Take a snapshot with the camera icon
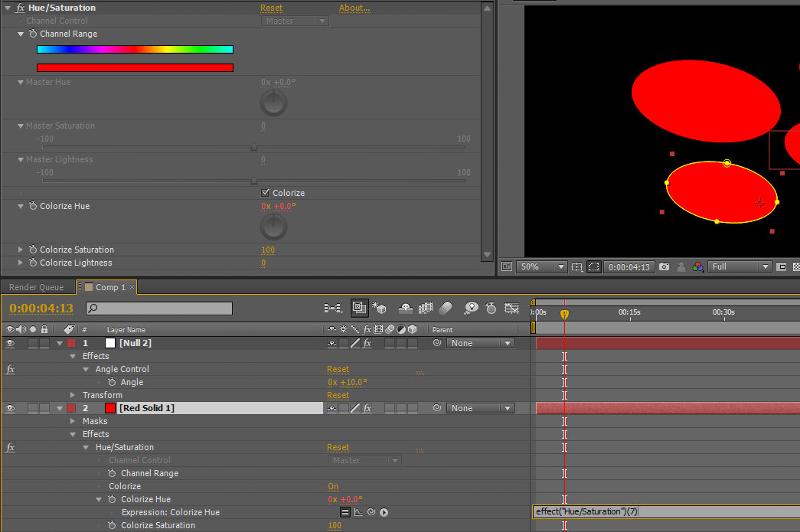This screenshot has width=800, height=532. (x=664, y=267)
